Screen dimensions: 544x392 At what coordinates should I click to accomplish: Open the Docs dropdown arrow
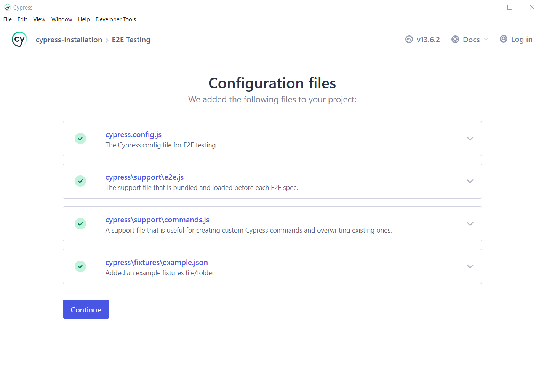[486, 40]
